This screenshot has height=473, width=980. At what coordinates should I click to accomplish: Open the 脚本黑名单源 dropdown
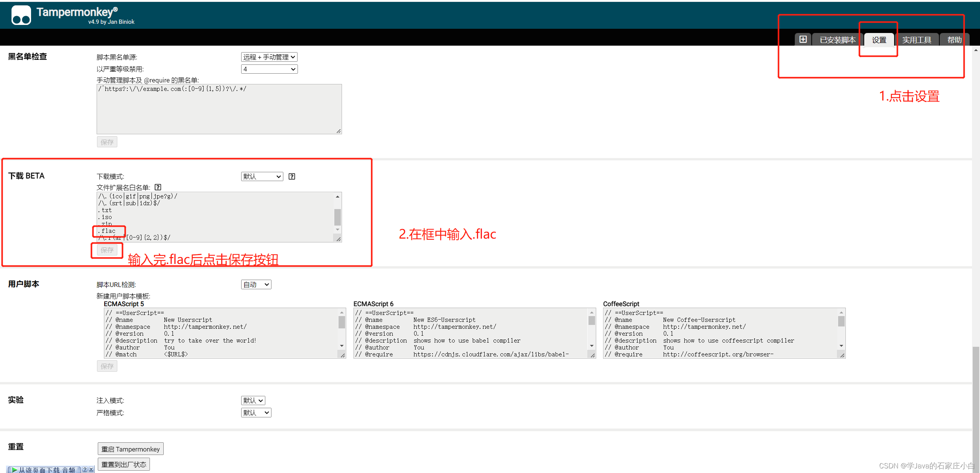click(269, 57)
